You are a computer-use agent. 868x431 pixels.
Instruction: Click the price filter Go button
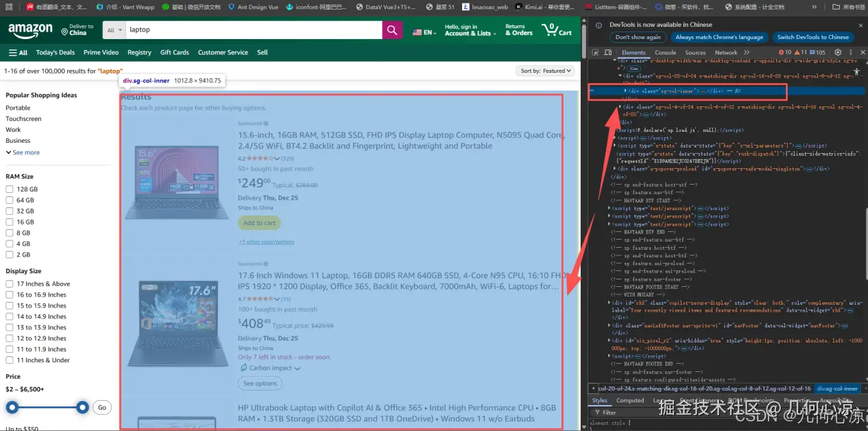[102, 407]
